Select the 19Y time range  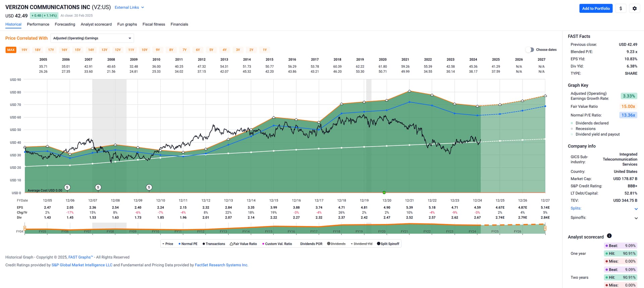24,50
